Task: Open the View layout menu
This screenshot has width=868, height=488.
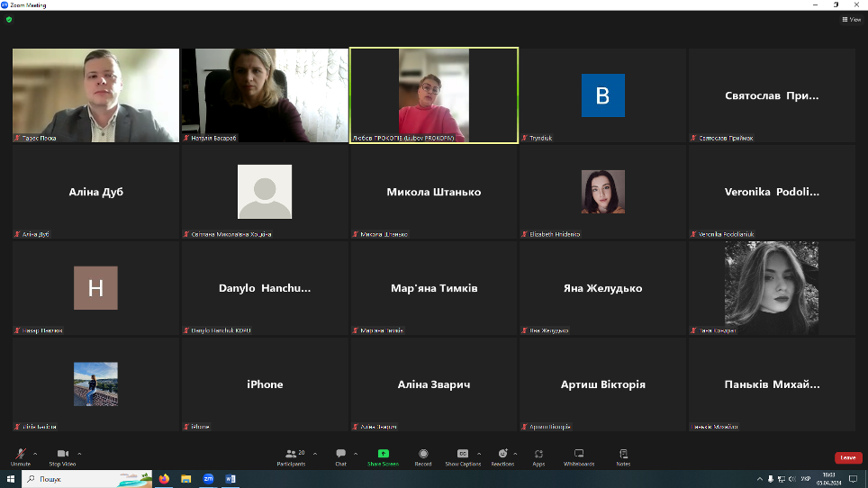Action: tap(851, 19)
